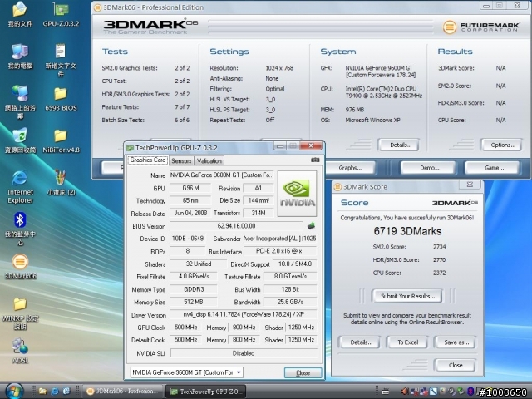Click the BIOS Version field 62.94.16.00.00
Viewport: 532px width, 399px height.
point(236,225)
